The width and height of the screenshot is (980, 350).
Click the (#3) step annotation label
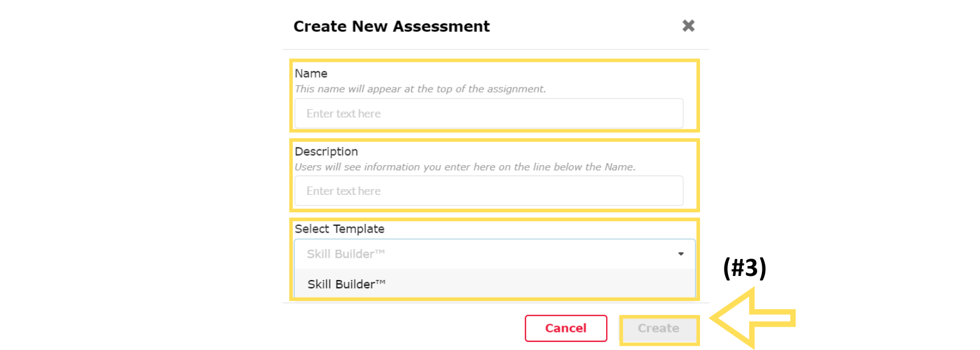744,268
